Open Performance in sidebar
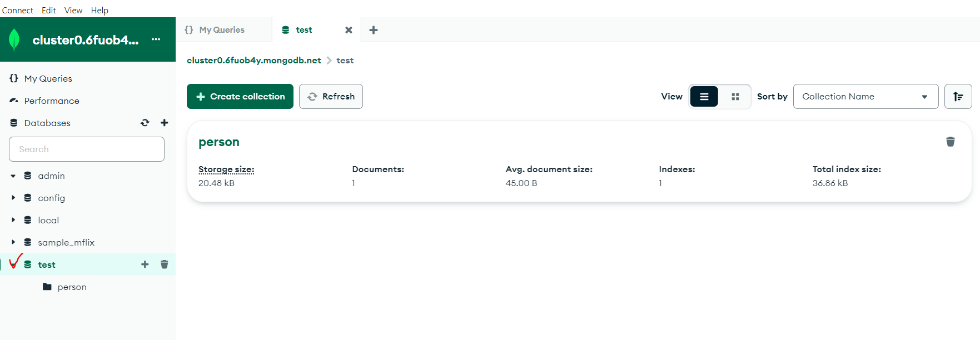Screen dimensions: 980x340 (x=52, y=101)
